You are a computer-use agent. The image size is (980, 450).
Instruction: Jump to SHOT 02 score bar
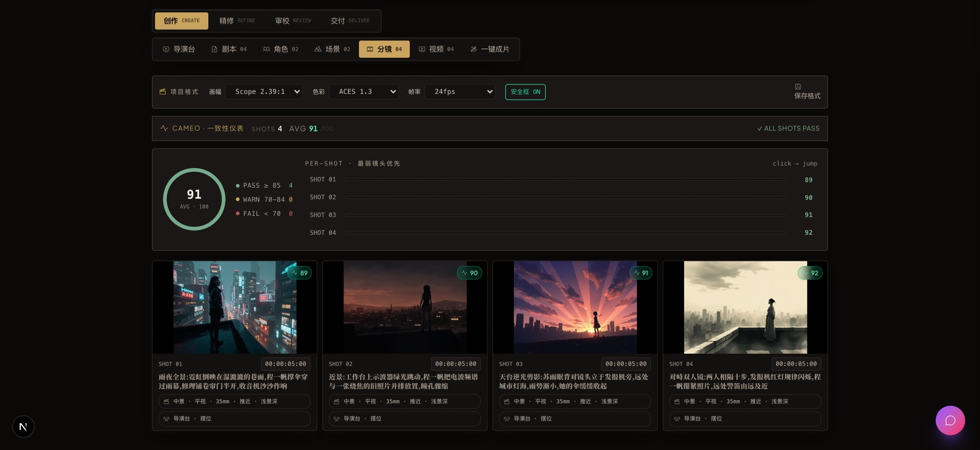(x=563, y=197)
